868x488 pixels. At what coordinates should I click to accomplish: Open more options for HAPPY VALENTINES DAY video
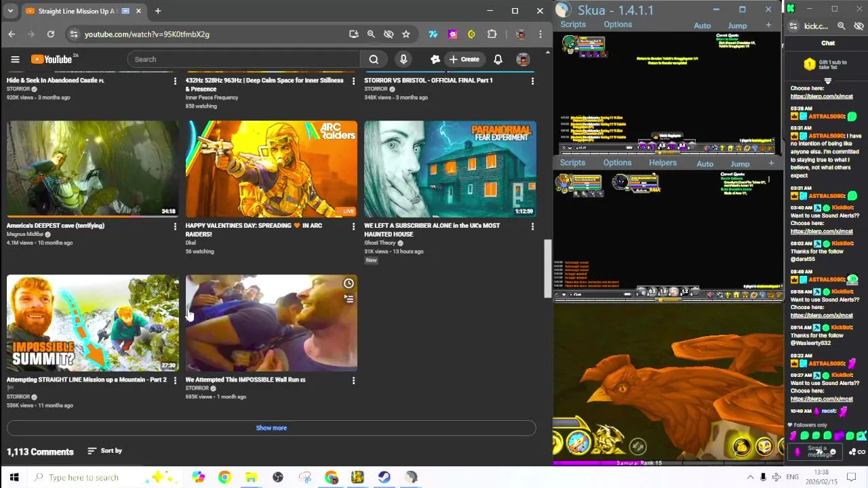[353, 226]
